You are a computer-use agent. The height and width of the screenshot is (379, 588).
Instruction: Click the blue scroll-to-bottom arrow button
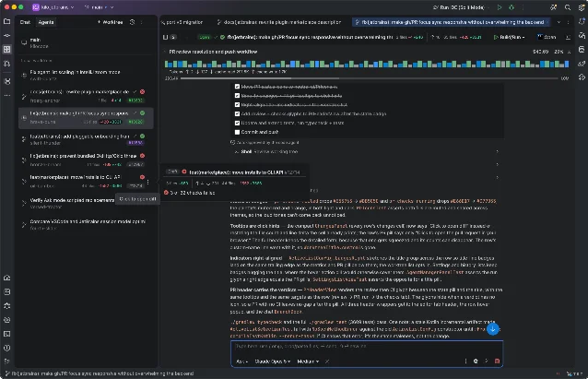pyautogui.click(x=493, y=329)
